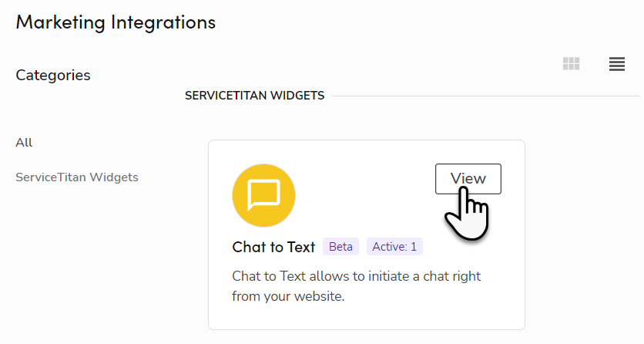Click the Active: 1 badge
The height and width of the screenshot is (344, 644).
coord(394,247)
